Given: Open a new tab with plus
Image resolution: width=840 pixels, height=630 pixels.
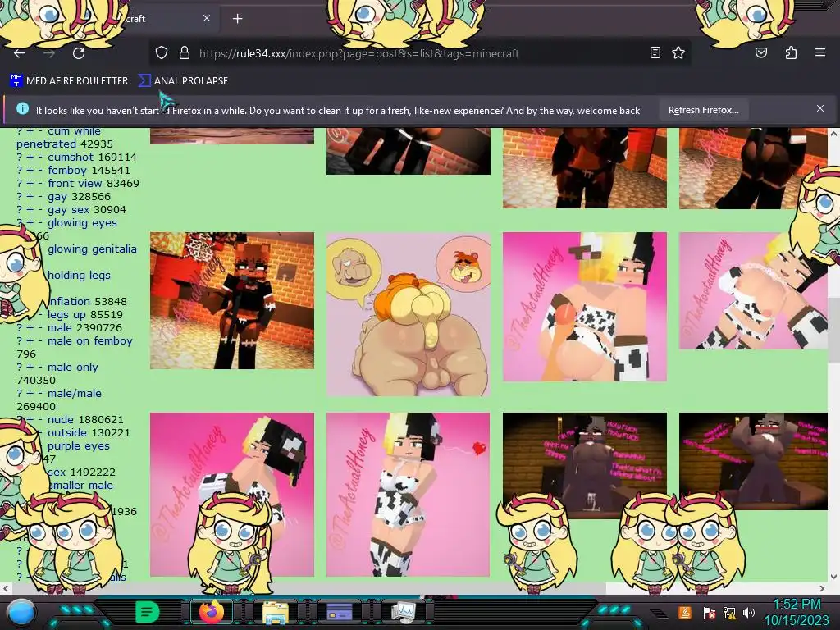Looking at the screenshot, I should [x=237, y=19].
